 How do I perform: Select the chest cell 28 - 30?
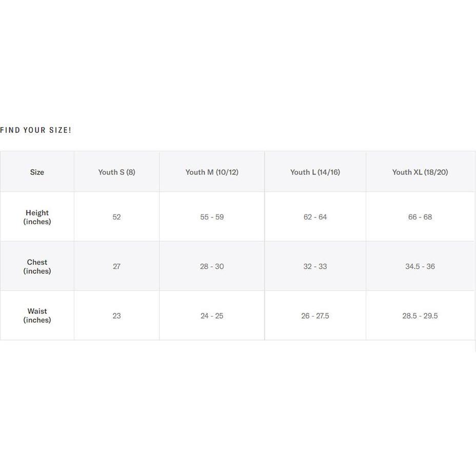(212, 266)
